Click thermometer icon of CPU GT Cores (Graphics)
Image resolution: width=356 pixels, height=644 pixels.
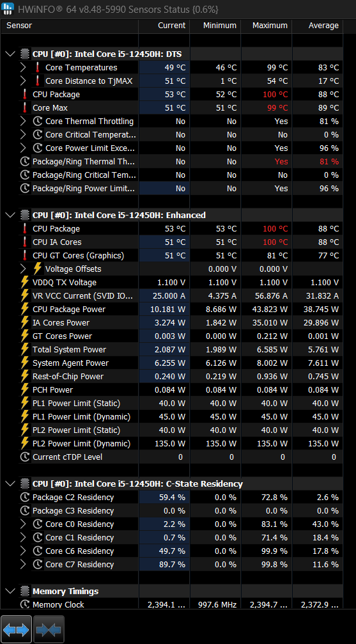(25, 256)
